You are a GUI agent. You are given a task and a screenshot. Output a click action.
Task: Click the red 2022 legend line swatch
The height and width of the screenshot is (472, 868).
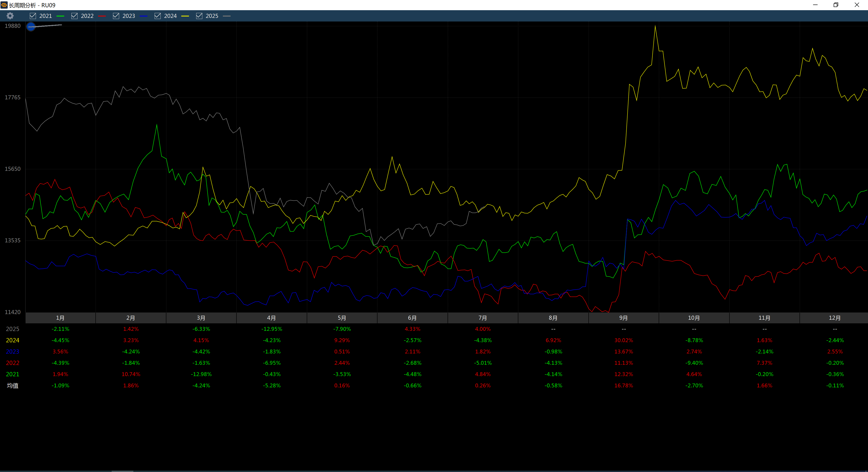pyautogui.click(x=102, y=16)
